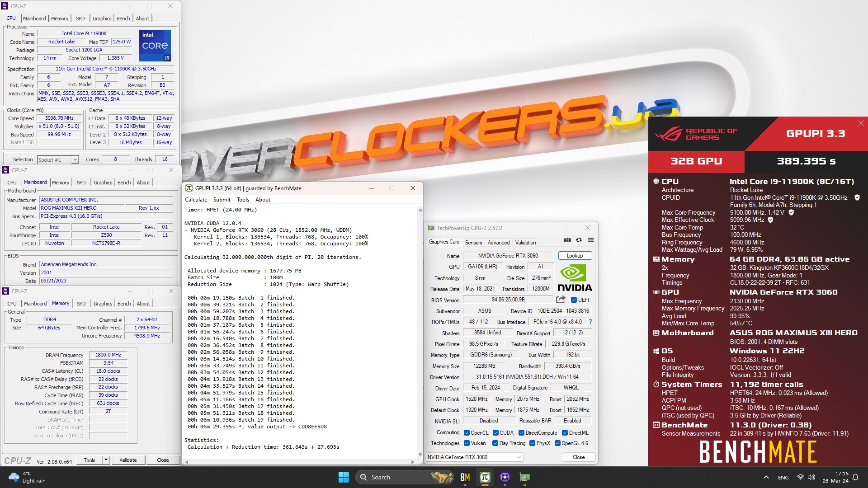Expand the CPU-Z Tools dropdown arrow
Screen dimensions: 868x488
[106, 460]
